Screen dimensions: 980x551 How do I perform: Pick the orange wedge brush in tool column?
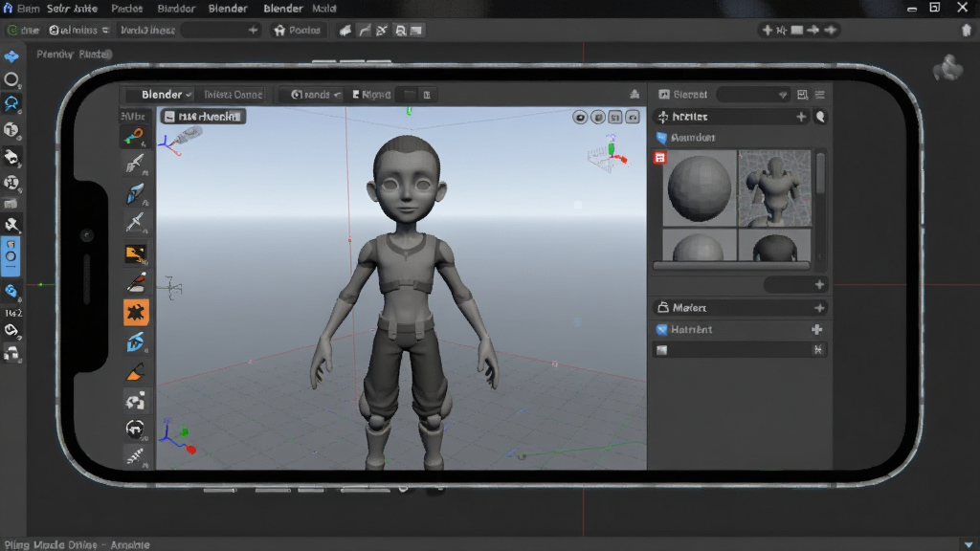click(136, 373)
